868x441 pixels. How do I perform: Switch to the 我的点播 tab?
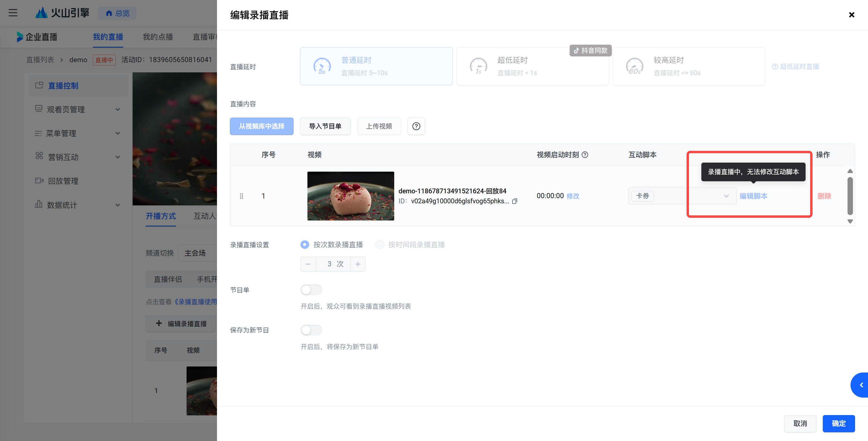[x=158, y=37]
